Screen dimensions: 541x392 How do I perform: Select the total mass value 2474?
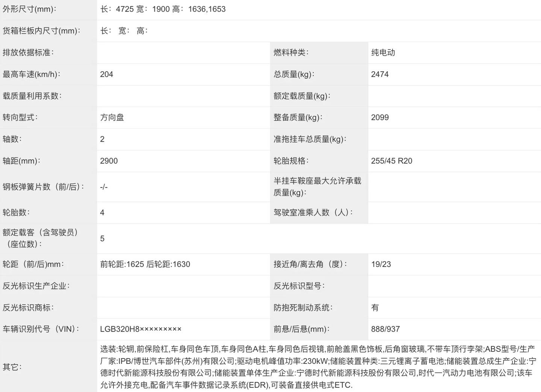click(380, 74)
